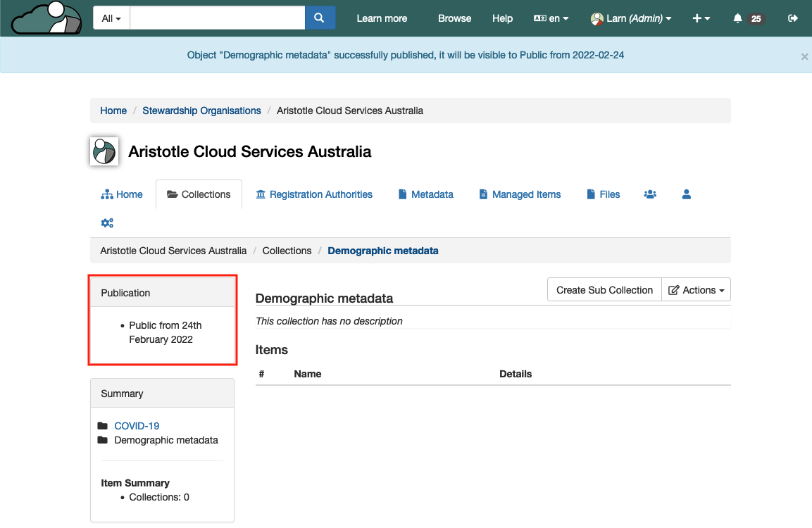This screenshot has width=812, height=528.
Task: Expand the All search filter dropdown
Action: 111,18
